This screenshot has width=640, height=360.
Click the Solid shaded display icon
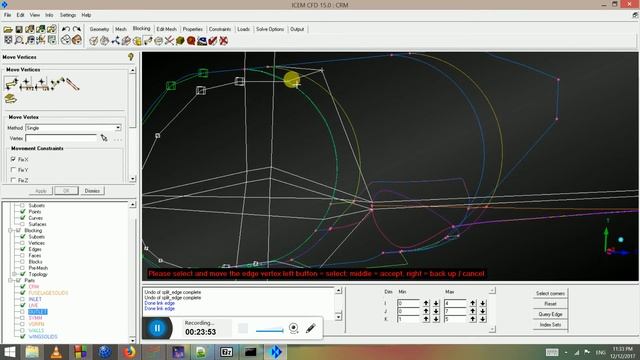coord(76,40)
